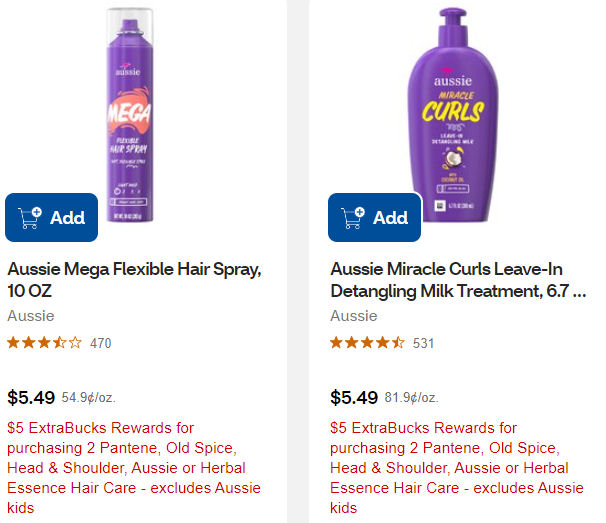This screenshot has height=523, width=606.
Task: Click Aussie brand name under Hair Spray
Action: [x=31, y=316]
